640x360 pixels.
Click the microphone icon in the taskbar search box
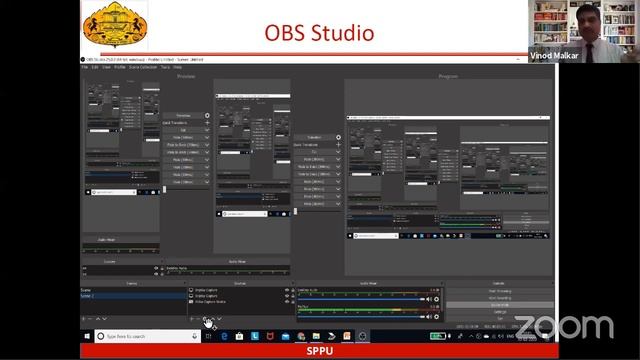194,336
